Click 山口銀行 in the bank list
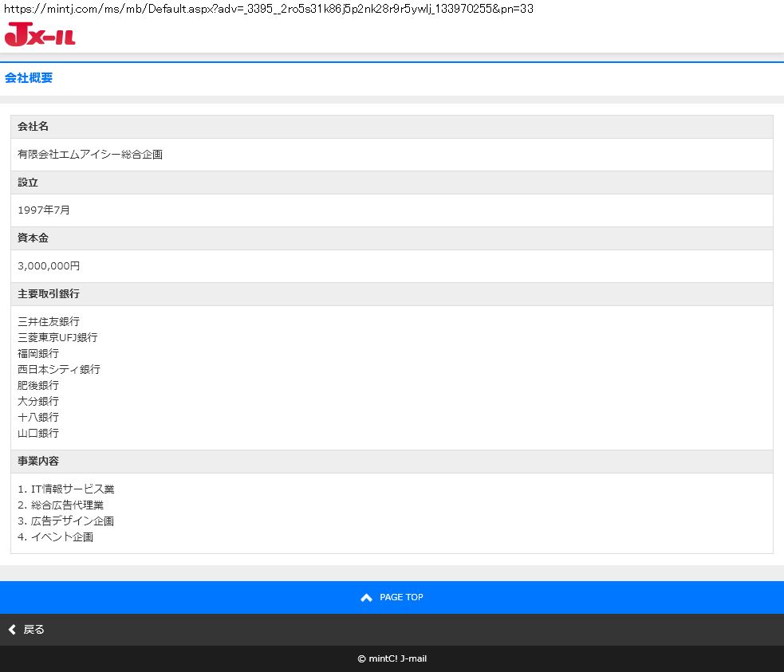The height and width of the screenshot is (672, 784). pos(38,434)
